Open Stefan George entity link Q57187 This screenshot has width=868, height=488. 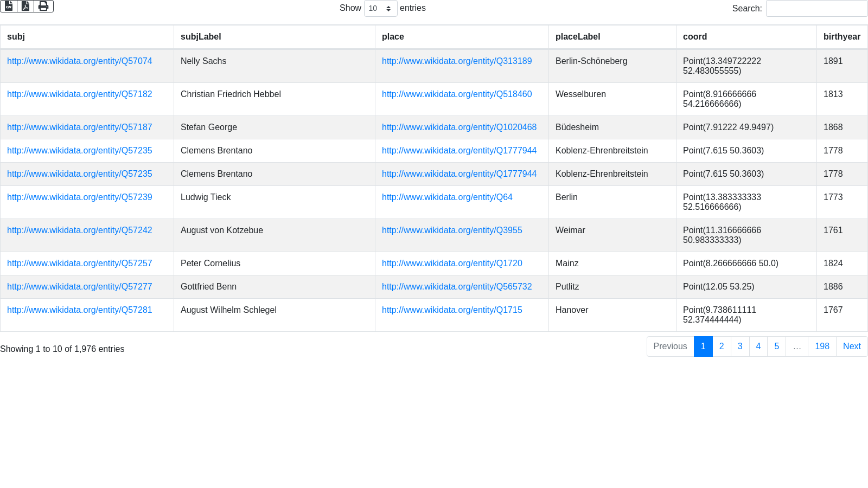click(x=80, y=127)
